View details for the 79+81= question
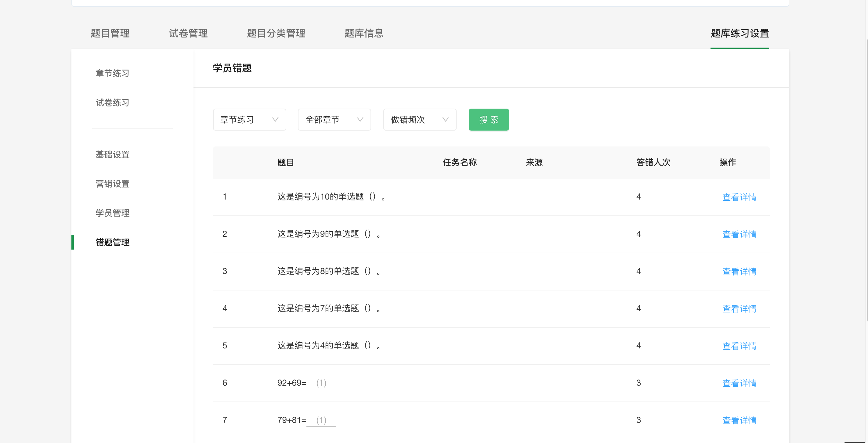868x443 pixels. (x=739, y=420)
